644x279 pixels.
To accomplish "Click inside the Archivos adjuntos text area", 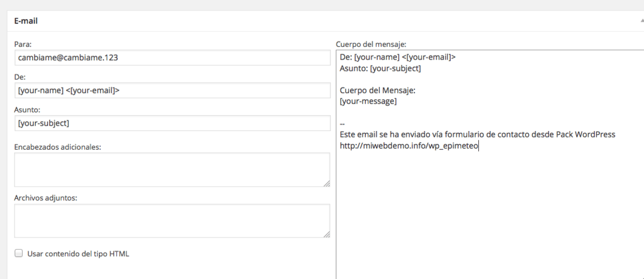I will click(172, 221).
